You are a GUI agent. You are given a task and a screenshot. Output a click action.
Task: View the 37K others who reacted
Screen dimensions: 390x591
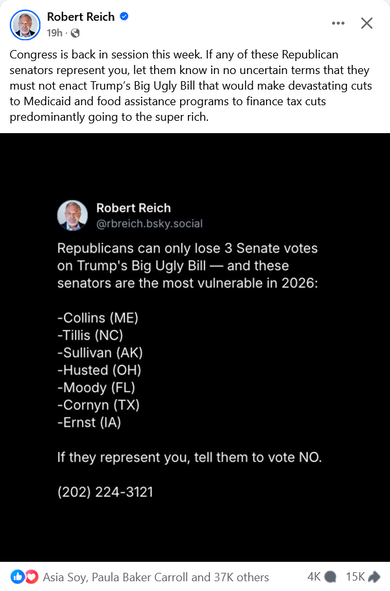point(242,577)
